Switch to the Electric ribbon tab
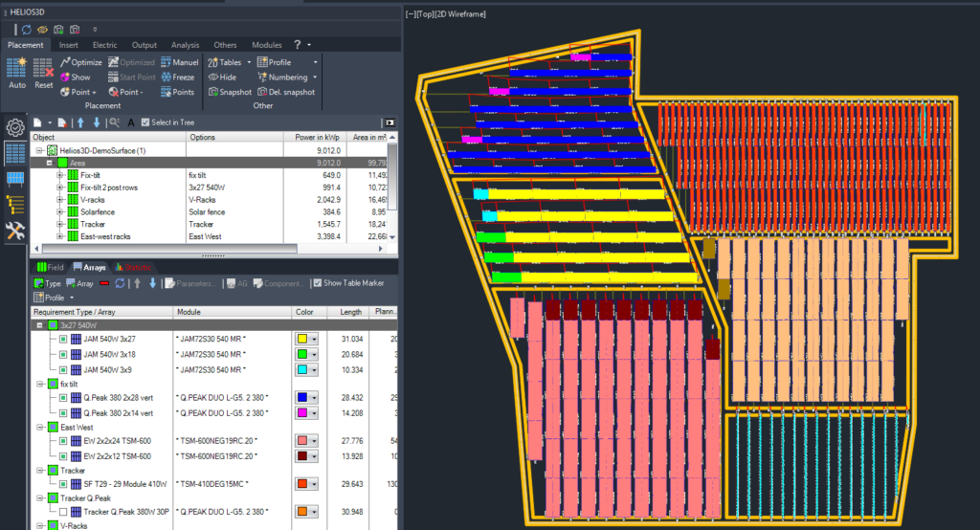The image size is (980, 530). 105,45
